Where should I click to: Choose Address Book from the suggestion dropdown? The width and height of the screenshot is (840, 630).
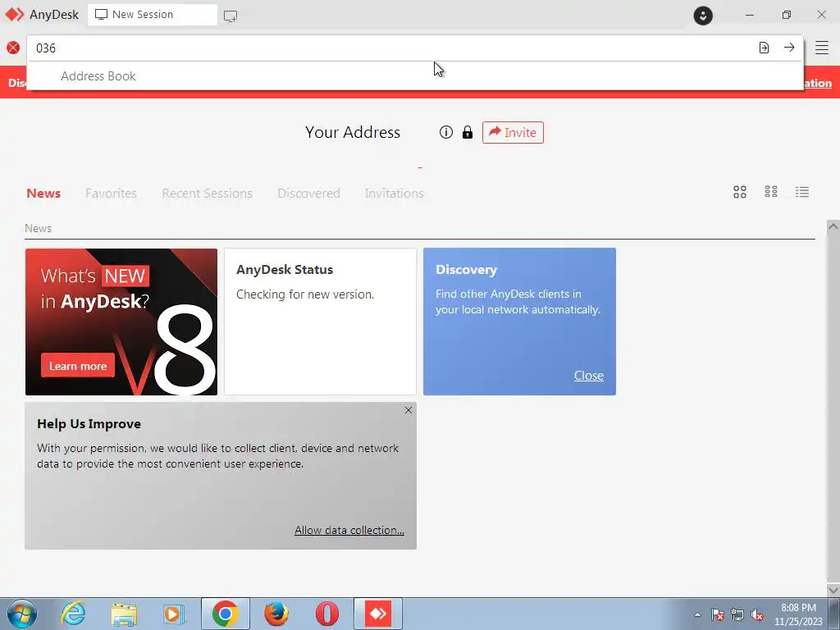(x=415, y=76)
